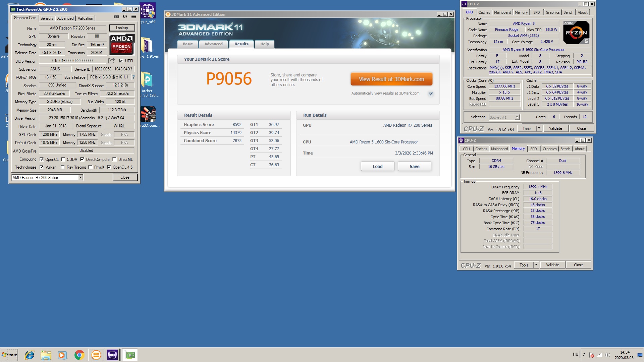Click the AMD Radeon Graphics logo in GPU-Z

122,44
